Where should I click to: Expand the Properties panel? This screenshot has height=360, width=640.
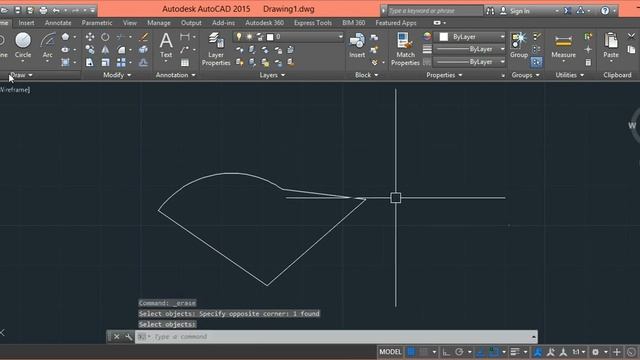pos(444,75)
